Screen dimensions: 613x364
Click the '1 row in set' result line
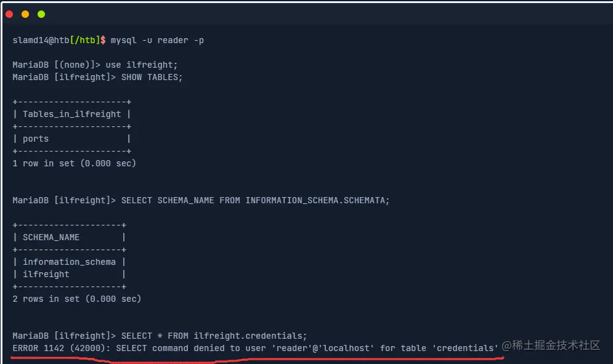point(74,163)
